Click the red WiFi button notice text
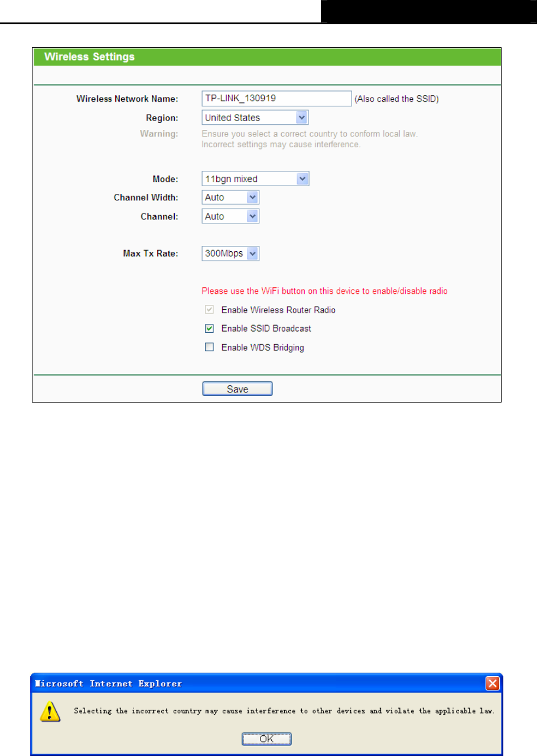 [325, 291]
